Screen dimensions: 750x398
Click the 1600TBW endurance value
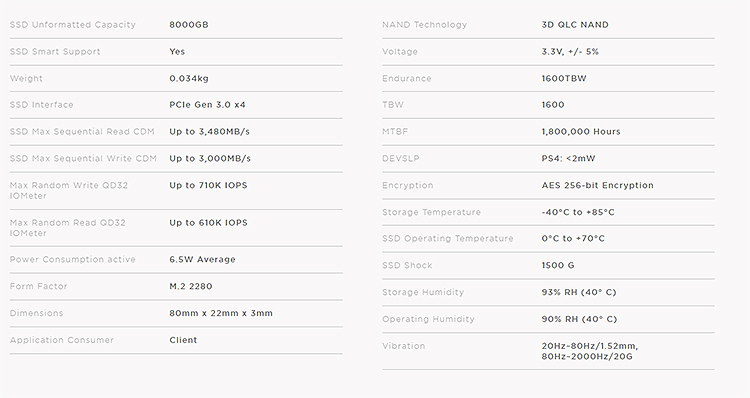click(564, 78)
